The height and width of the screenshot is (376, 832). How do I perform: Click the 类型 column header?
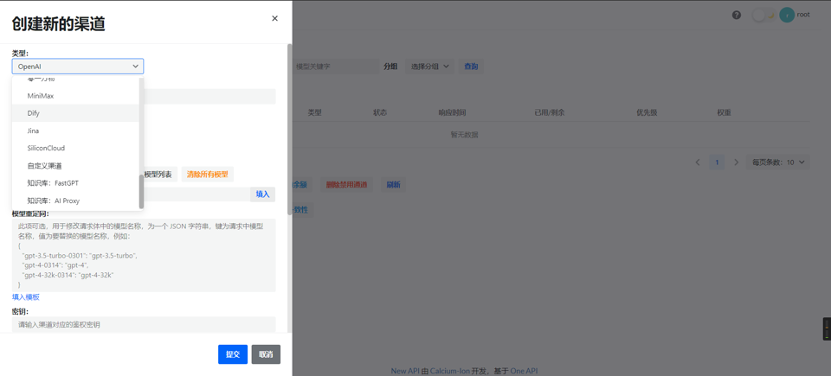point(315,113)
